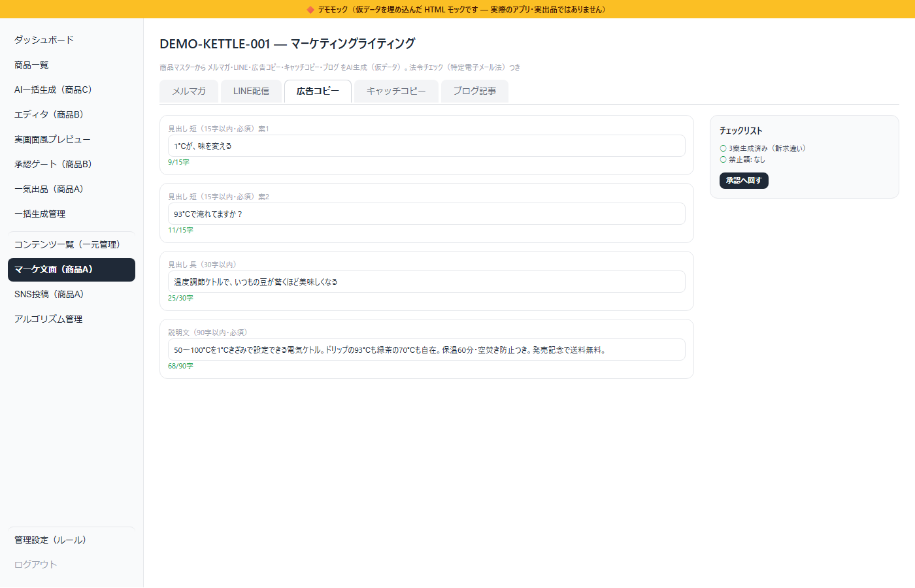This screenshot has height=588, width=915.
Task: Click the 11/15字 character counter
Action: (x=180, y=230)
